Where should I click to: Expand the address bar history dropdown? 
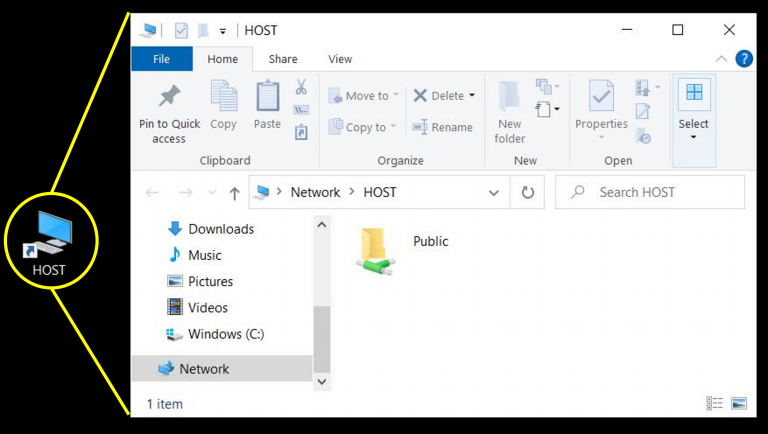[494, 193]
